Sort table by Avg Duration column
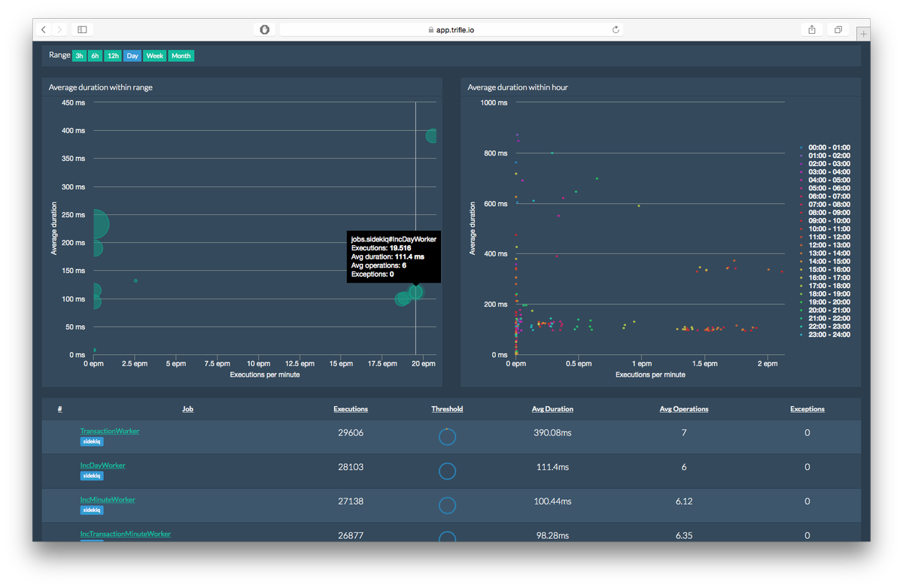Screen dimensions: 903x588 pos(552,409)
